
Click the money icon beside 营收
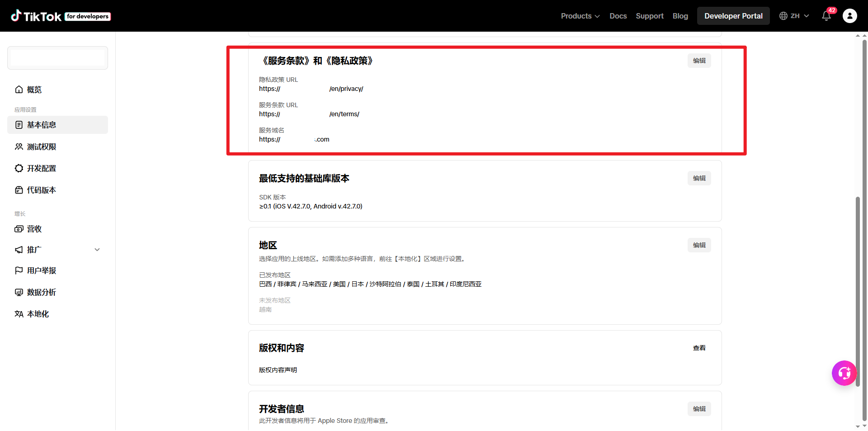point(19,229)
